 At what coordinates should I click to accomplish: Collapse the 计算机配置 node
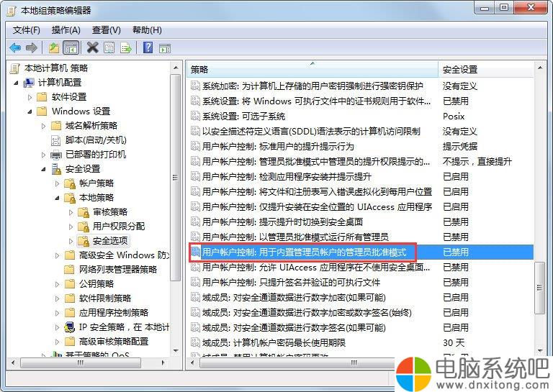pyautogui.click(x=17, y=83)
